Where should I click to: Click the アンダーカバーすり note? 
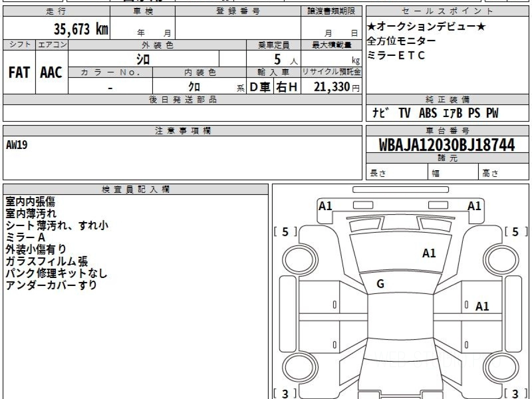51,285
